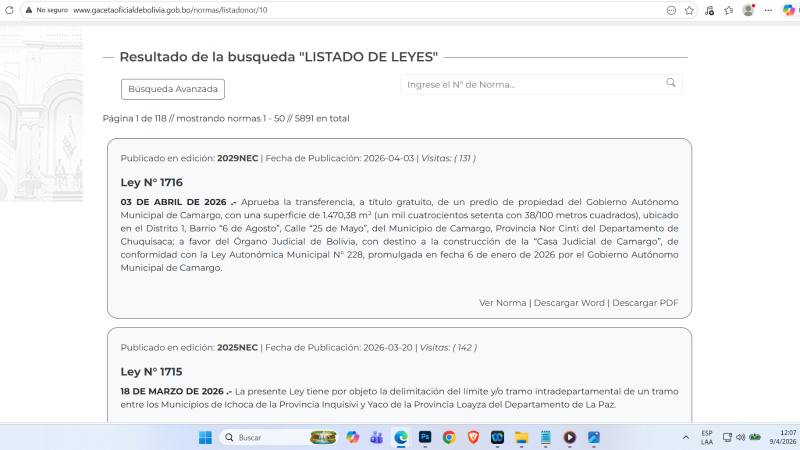The image size is (800, 450).
Task: Open Microsoft Teams from the taskbar
Action: click(x=377, y=438)
